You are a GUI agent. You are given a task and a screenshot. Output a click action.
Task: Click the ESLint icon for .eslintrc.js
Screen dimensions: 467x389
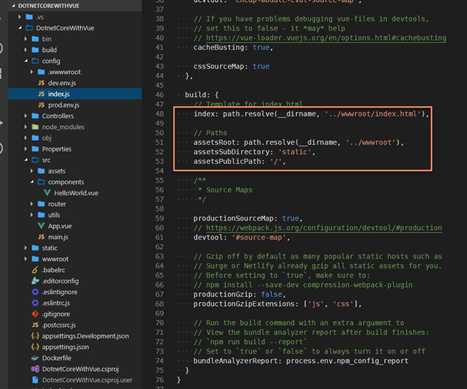click(x=35, y=303)
